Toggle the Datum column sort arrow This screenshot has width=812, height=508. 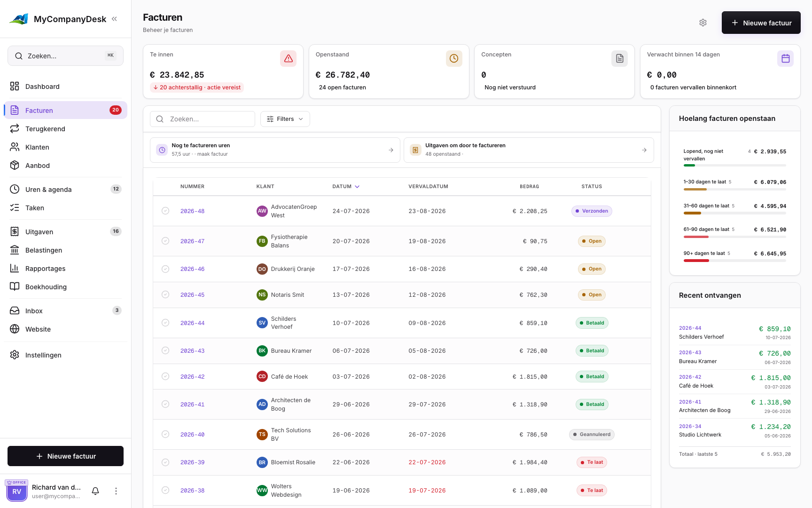(x=357, y=187)
